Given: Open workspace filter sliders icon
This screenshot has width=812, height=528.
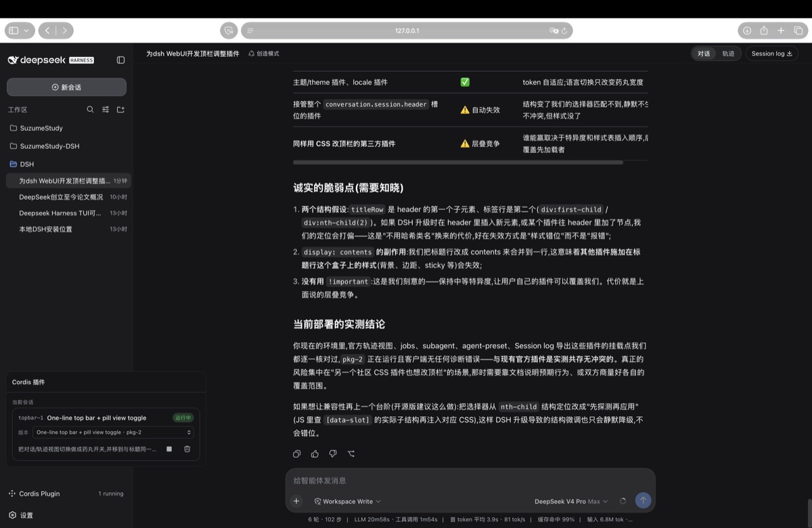Looking at the screenshot, I should pyautogui.click(x=106, y=109).
